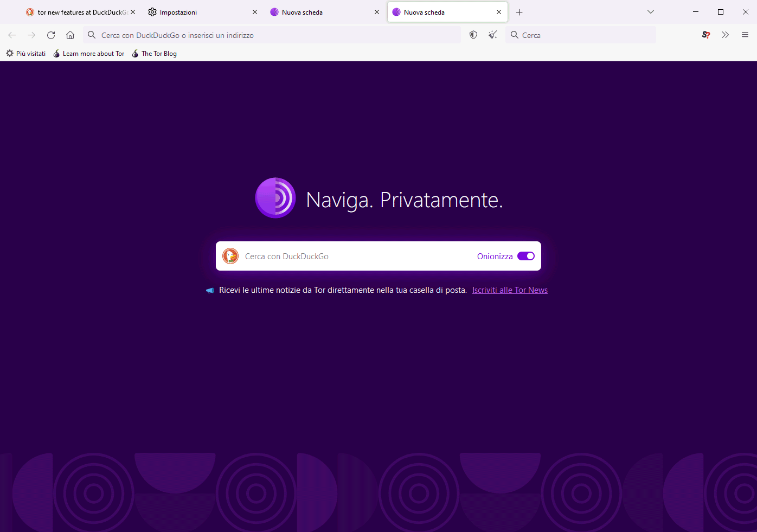The width and height of the screenshot is (757, 532).
Task: Click the NoScript extension icon
Action: pyautogui.click(x=705, y=35)
